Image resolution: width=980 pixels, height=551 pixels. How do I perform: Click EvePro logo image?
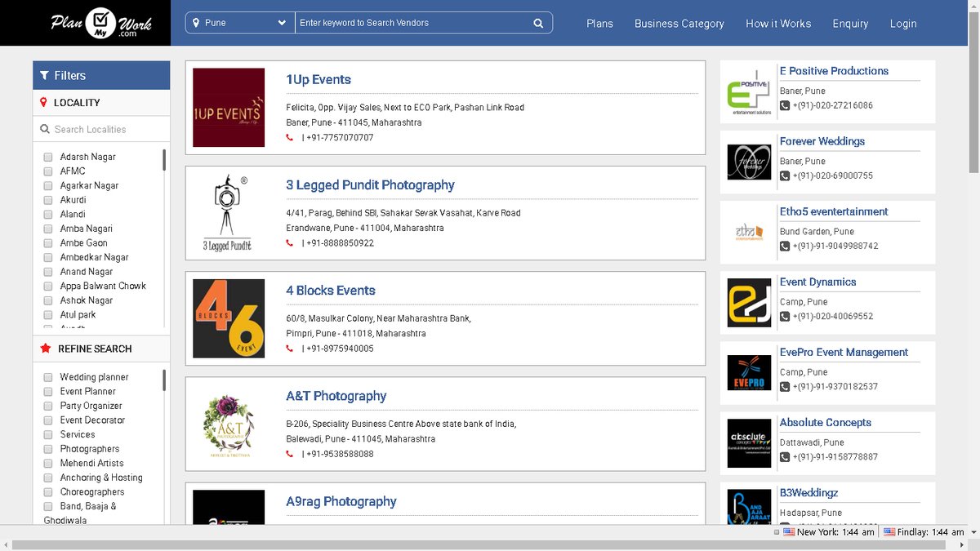749,373
